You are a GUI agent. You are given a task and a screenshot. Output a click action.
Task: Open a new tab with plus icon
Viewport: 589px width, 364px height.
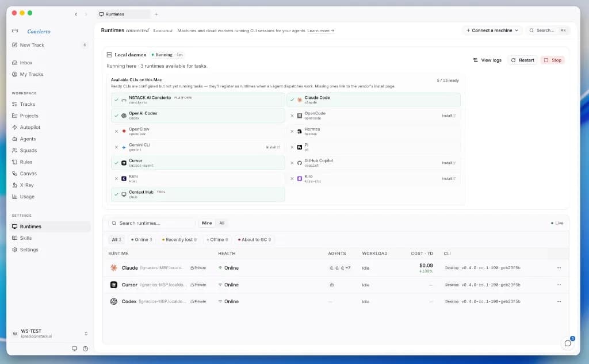(x=156, y=14)
